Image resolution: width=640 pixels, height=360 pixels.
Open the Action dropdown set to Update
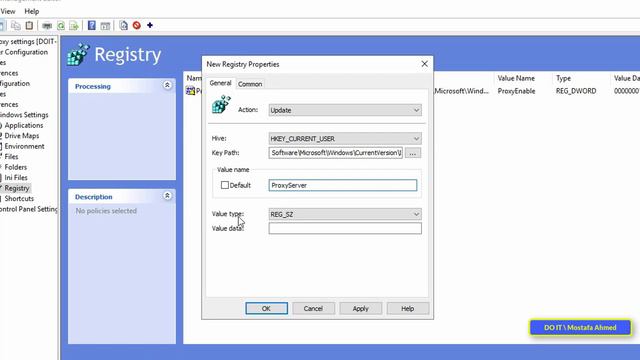pos(345,110)
